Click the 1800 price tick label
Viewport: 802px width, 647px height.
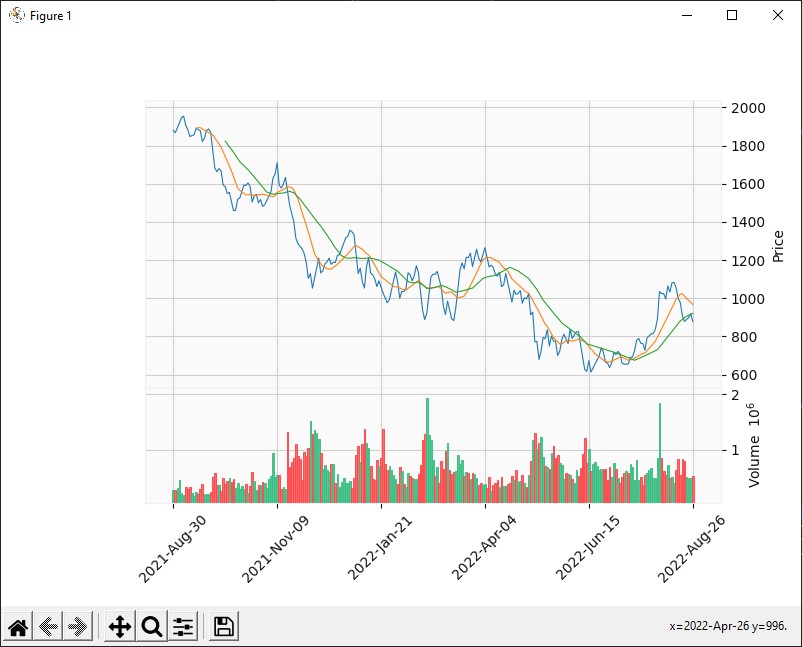tap(748, 146)
